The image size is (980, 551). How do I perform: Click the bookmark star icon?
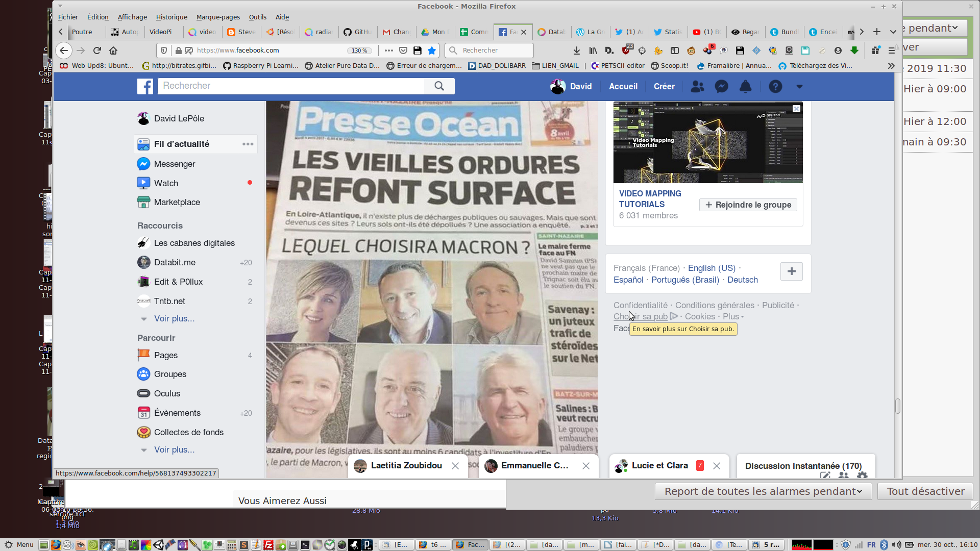[x=432, y=51]
